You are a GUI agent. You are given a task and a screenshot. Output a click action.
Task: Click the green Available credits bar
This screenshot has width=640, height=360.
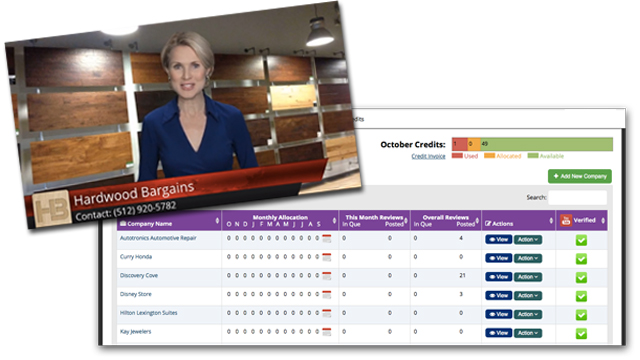[547, 144]
